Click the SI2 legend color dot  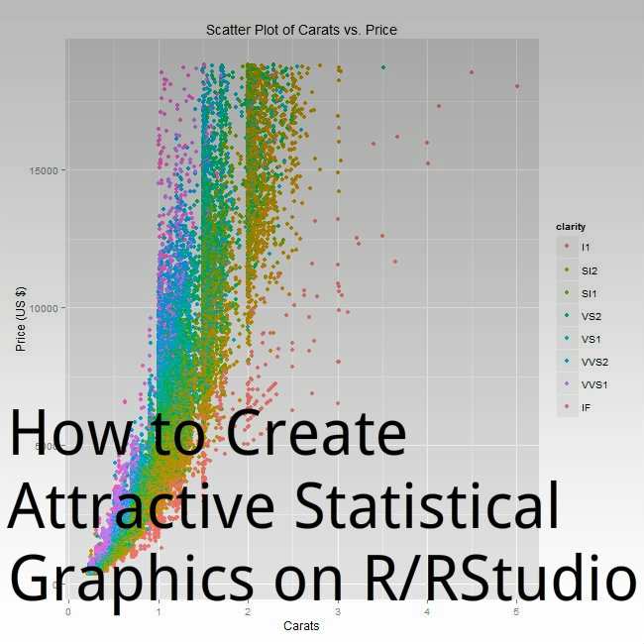[x=567, y=269]
